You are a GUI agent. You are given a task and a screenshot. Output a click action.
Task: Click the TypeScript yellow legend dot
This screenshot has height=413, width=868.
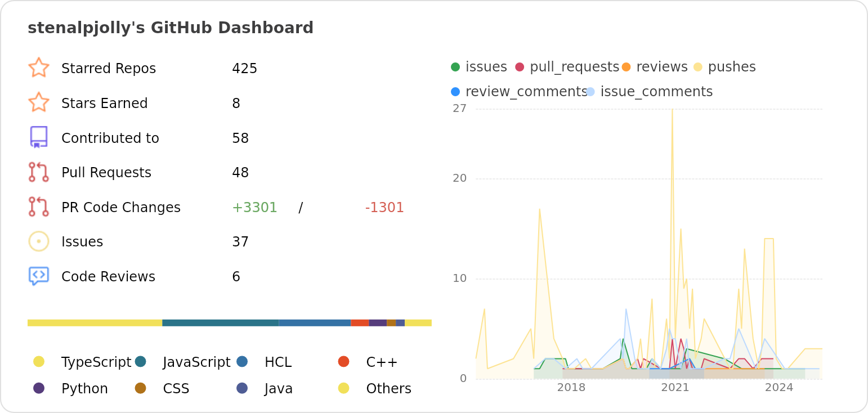[39, 361]
